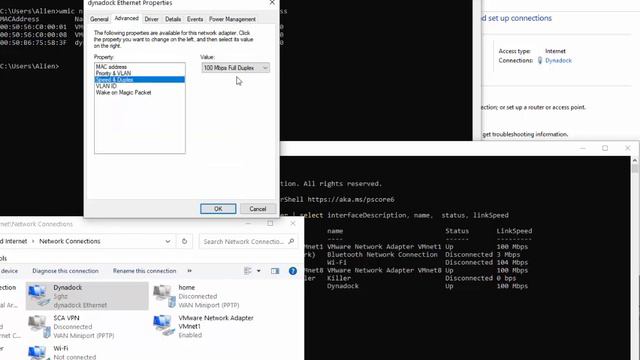Click the Dynadock row in PowerShell output
Screen dimensions: 640x360
[427, 286]
